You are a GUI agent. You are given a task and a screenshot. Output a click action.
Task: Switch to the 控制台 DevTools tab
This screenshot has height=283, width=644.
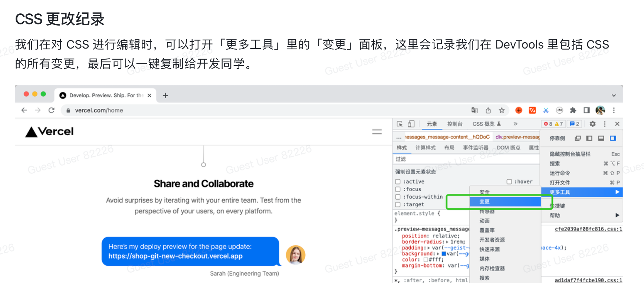point(455,124)
